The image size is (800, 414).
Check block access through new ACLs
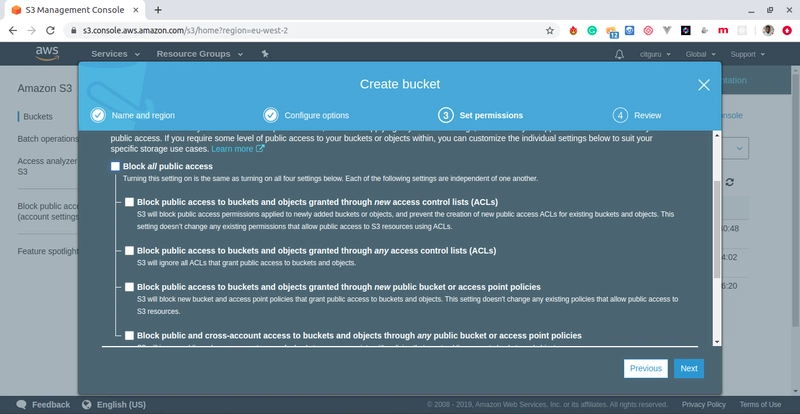129,202
